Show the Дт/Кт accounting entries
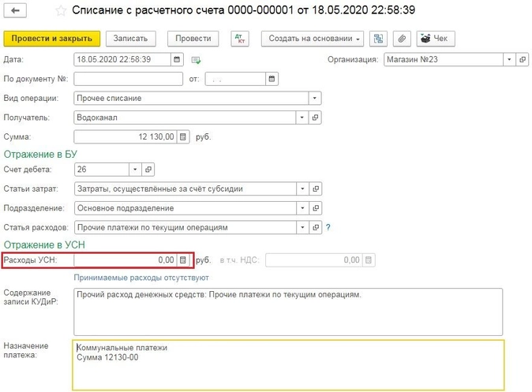This screenshot has width=532, height=392. tap(240, 39)
